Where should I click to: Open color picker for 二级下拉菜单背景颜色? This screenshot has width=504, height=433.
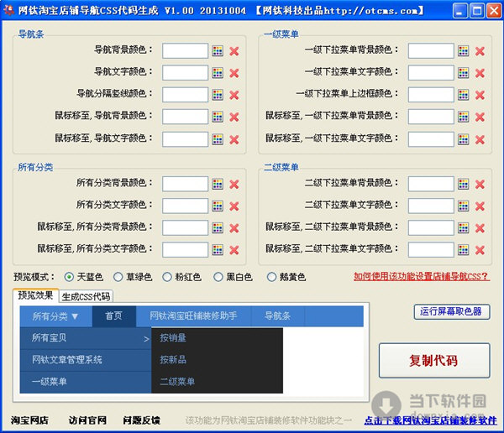click(x=464, y=184)
